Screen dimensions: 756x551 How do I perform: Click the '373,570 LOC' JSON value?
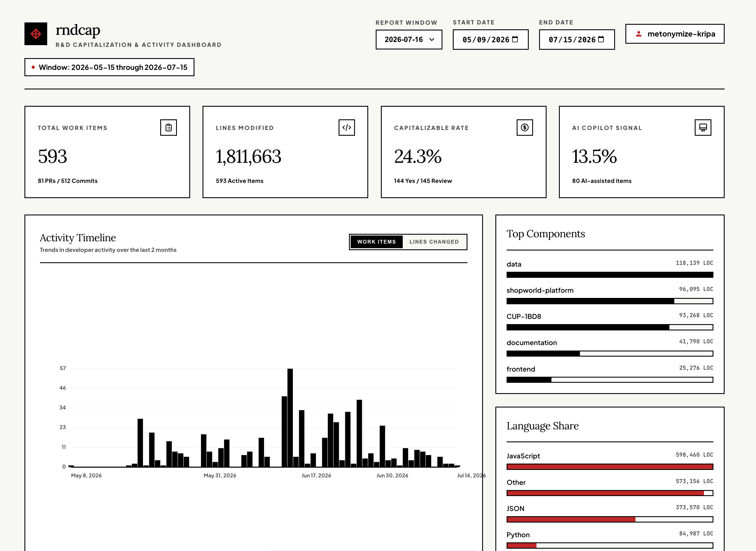694,507
